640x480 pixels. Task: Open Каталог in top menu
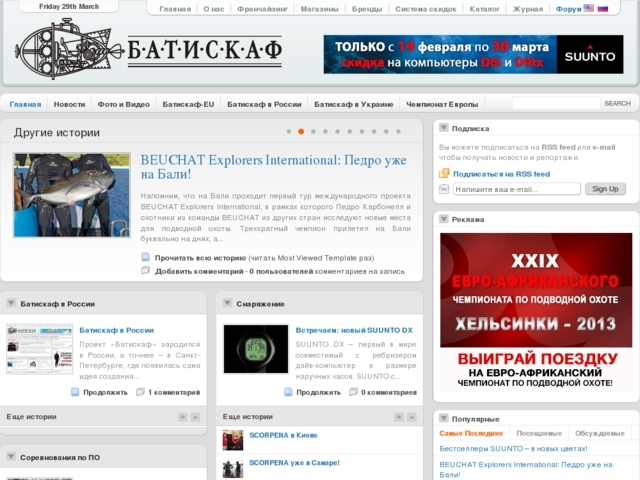(484, 9)
